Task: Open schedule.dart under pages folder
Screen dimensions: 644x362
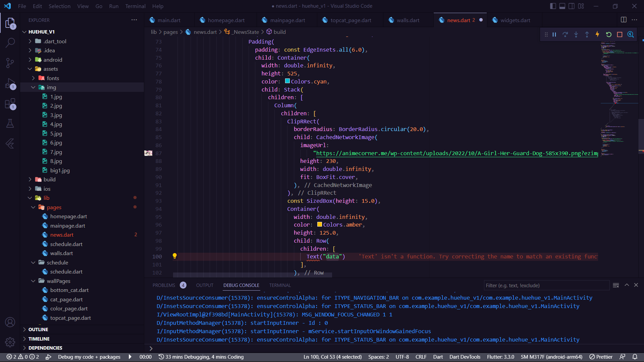Action: pyautogui.click(x=66, y=244)
